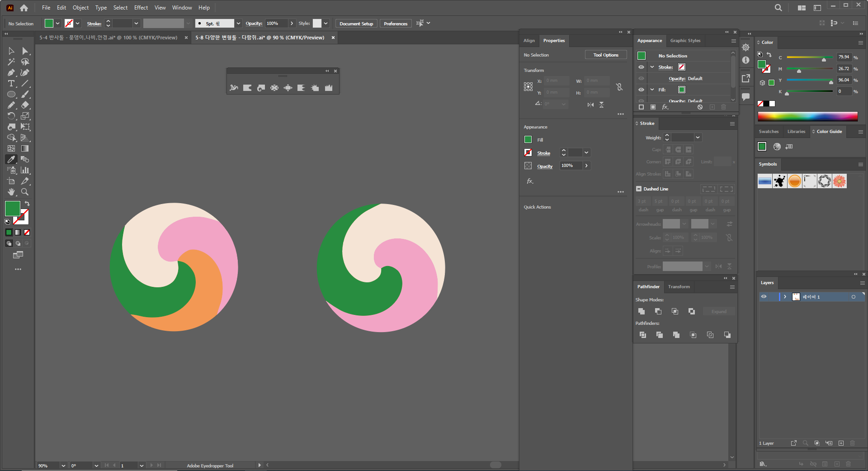Click the Tool Options button
The height and width of the screenshot is (471, 868).
coord(606,55)
